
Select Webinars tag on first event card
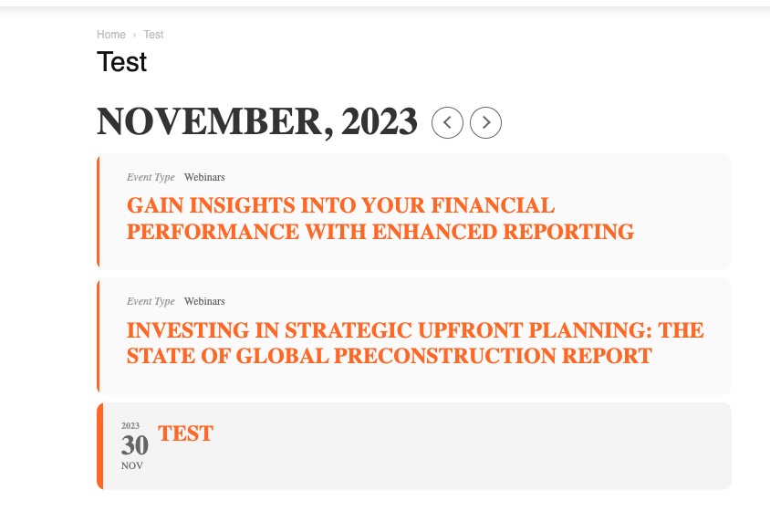pos(204,177)
